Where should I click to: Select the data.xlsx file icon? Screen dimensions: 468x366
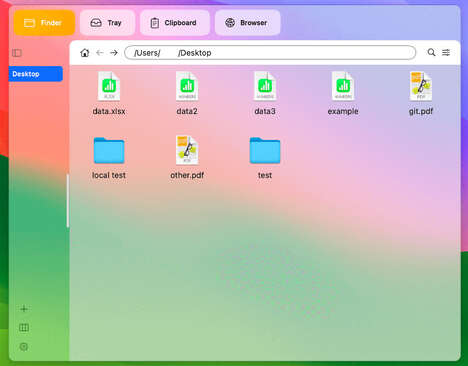(x=109, y=86)
